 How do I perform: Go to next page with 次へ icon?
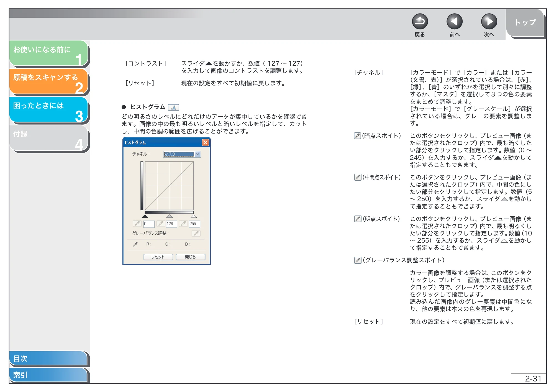(x=489, y=22)
